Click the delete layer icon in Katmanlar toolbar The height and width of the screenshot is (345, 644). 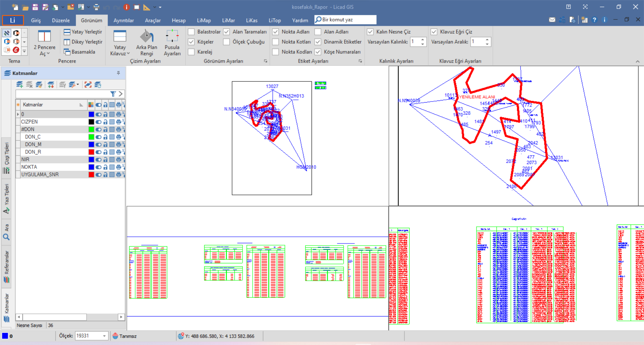pos(30,85)
